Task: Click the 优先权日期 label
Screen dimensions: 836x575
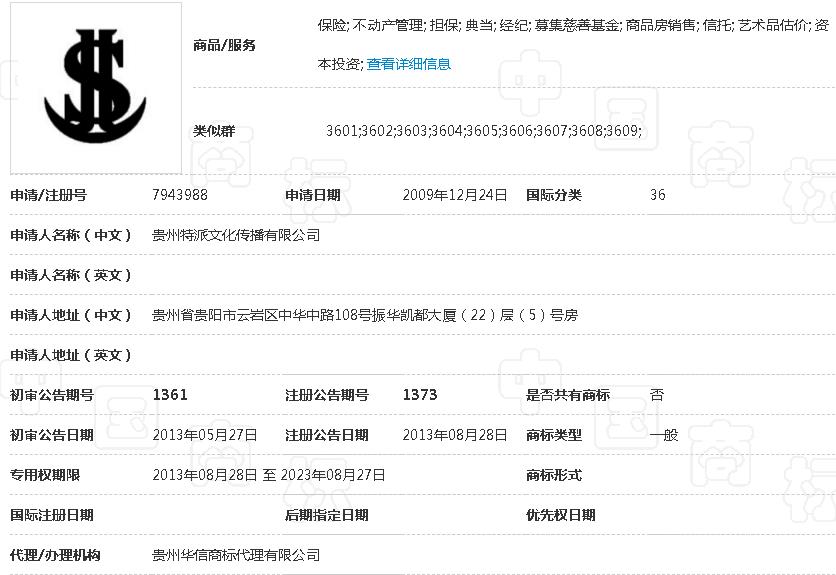Action: point(560,515)
